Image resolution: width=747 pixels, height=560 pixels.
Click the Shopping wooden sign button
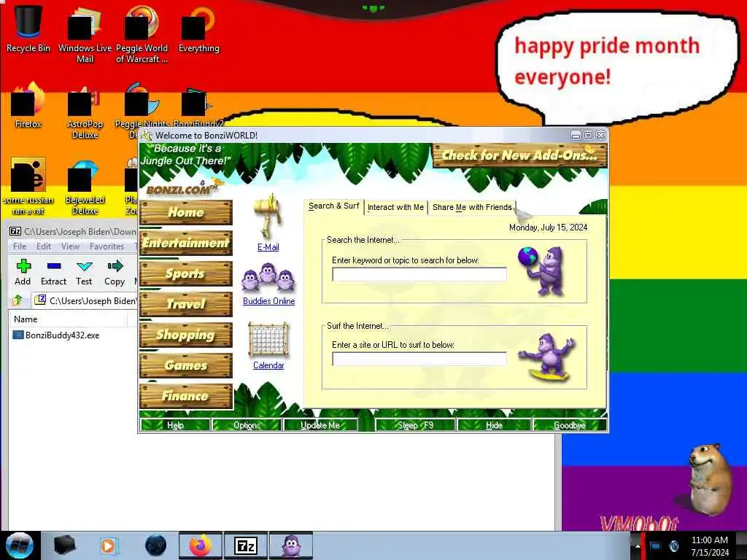point(186,335)
